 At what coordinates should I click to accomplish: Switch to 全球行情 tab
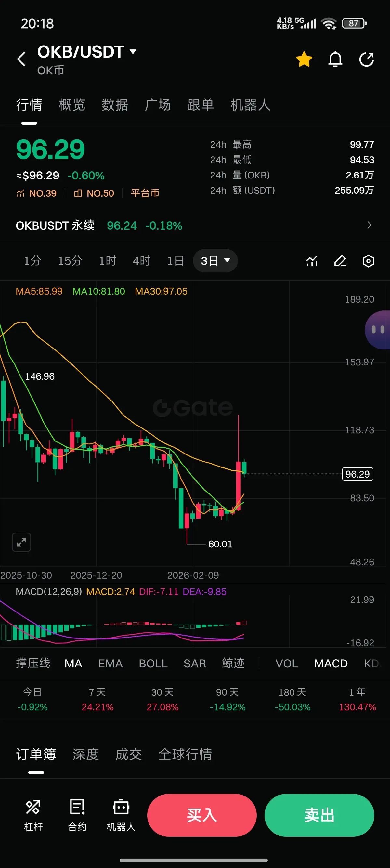click(x=185, y=754)
